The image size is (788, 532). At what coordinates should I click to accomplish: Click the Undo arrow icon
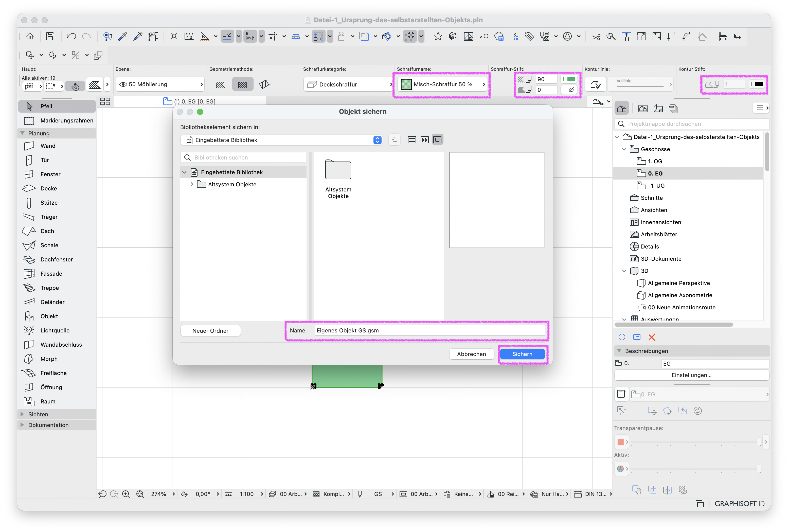[x=71, y=36]
